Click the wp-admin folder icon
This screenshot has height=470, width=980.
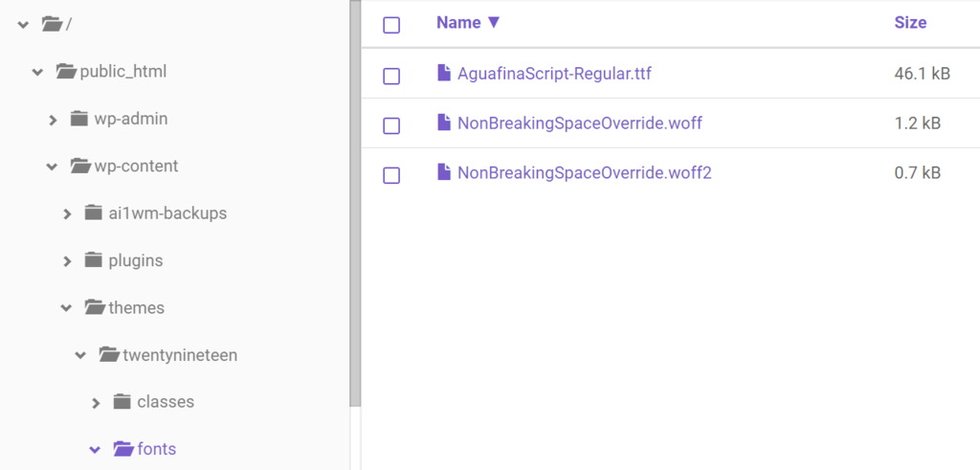[79, 119]
